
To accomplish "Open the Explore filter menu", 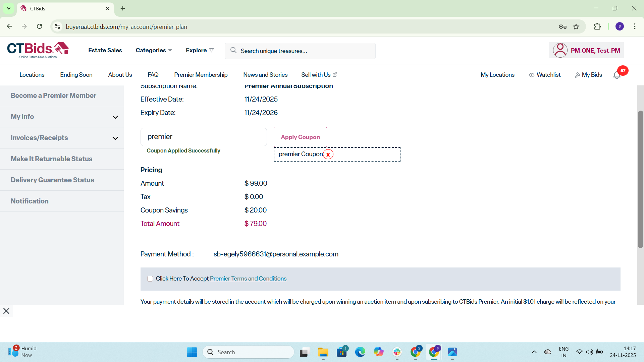I will [200, 50].
